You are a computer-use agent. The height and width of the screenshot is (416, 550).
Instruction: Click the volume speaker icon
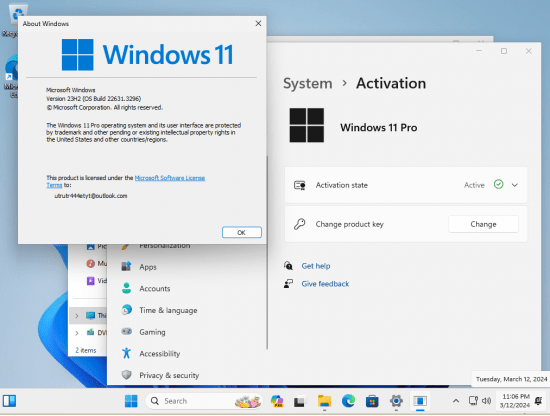pos(487,401)
